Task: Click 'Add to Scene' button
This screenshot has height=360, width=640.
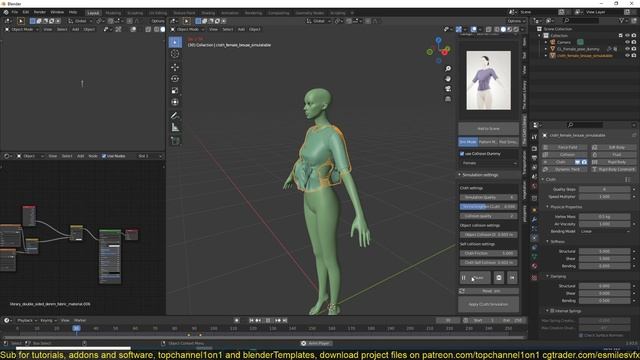Action: [x=489, y=129]
